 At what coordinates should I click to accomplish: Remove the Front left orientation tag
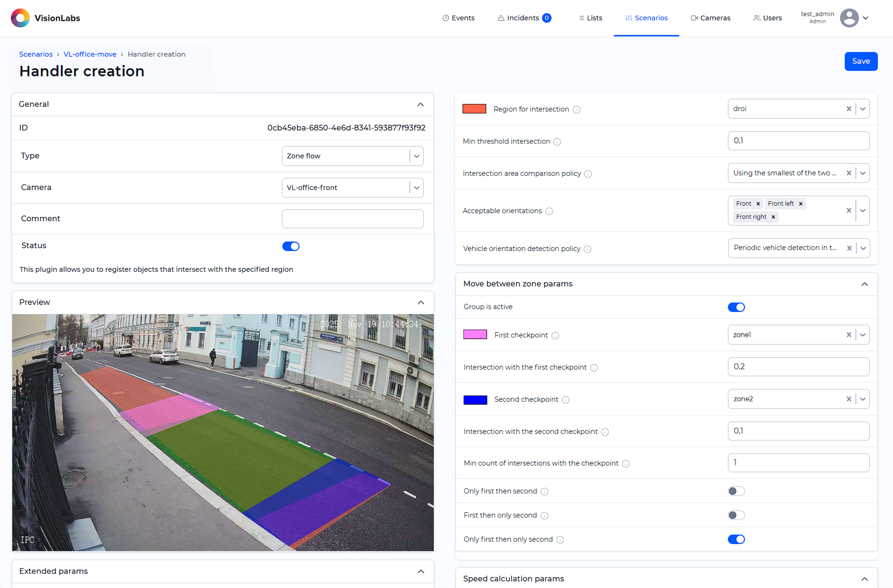pos(801,204)
